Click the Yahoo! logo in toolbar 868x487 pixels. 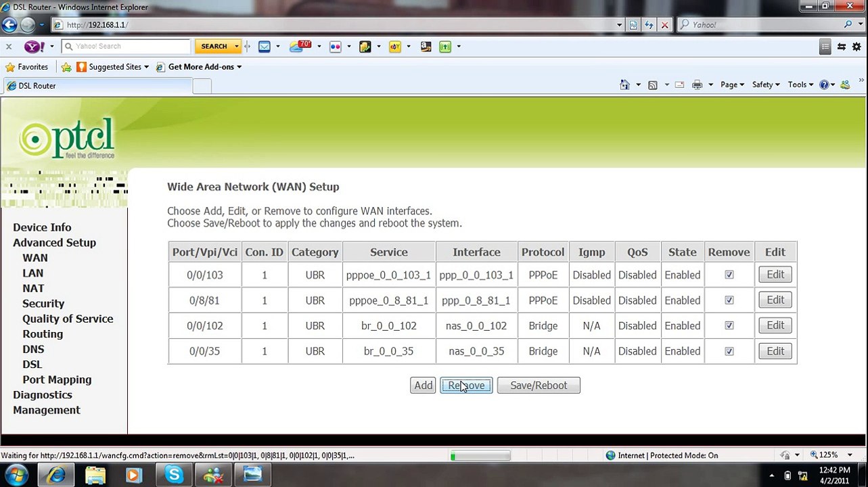tap(35, 47)
